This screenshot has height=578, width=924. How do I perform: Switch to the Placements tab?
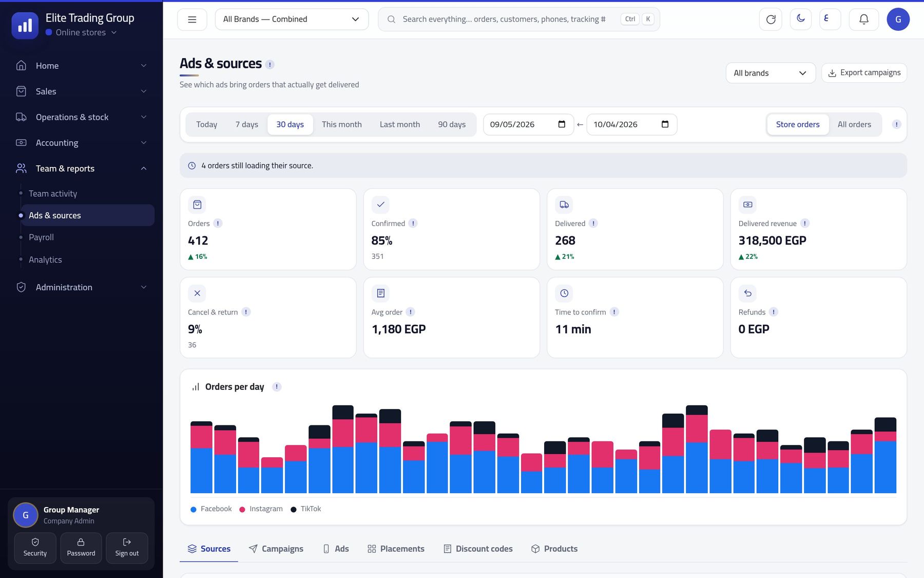[396, 549]
